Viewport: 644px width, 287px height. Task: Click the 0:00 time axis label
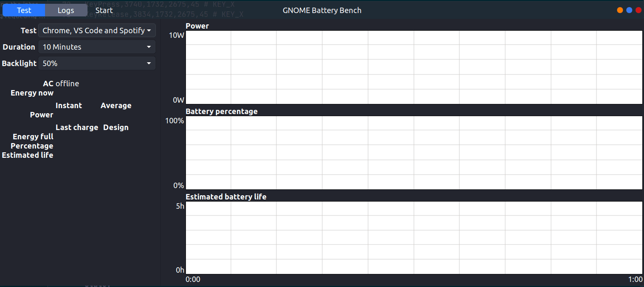[193, 279]
